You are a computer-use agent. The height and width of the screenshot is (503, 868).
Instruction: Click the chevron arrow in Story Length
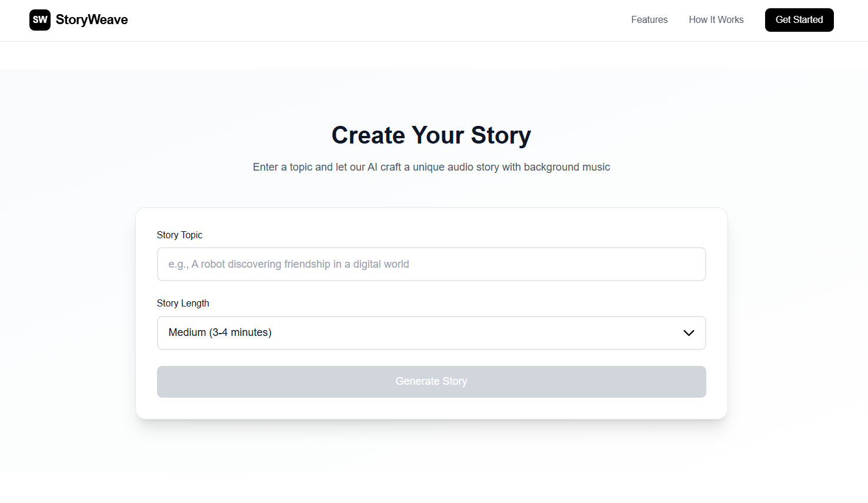coord(689,333)
